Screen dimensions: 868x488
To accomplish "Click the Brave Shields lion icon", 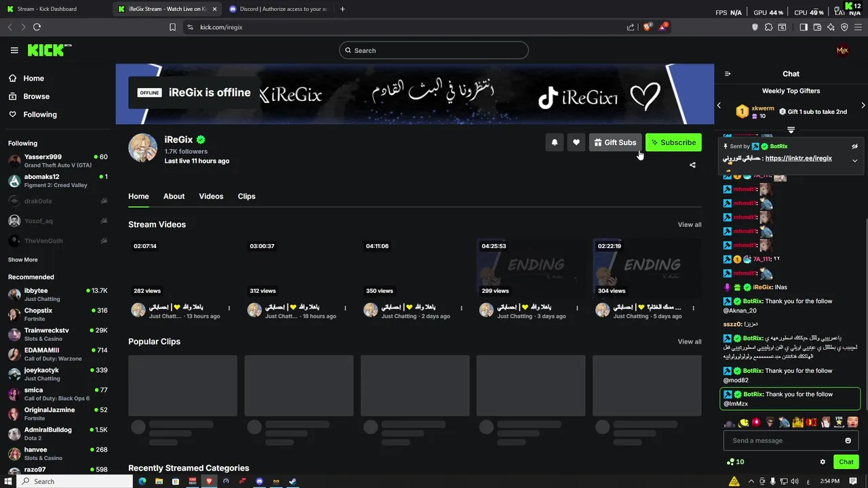I will (x=648, y=27).
